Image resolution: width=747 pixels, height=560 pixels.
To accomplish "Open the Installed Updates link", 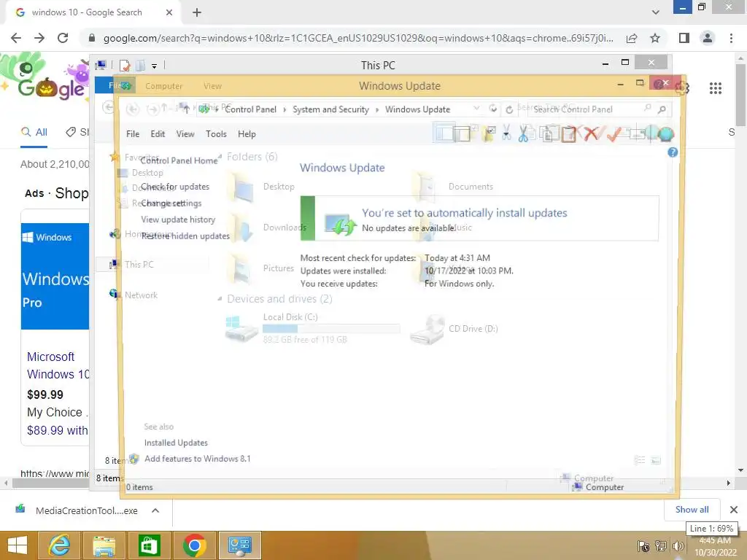I will 176,443.
